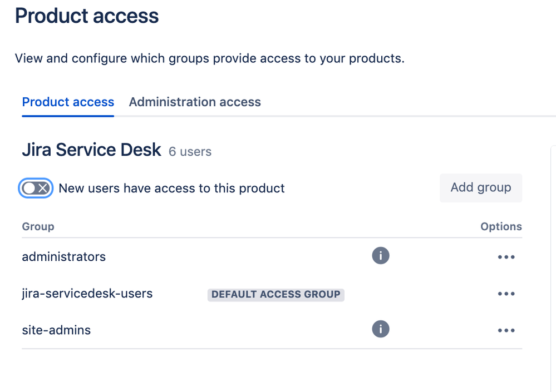Click the 6 users count text
Viewport: 556px width, 392px height.
tap(190, 152)
